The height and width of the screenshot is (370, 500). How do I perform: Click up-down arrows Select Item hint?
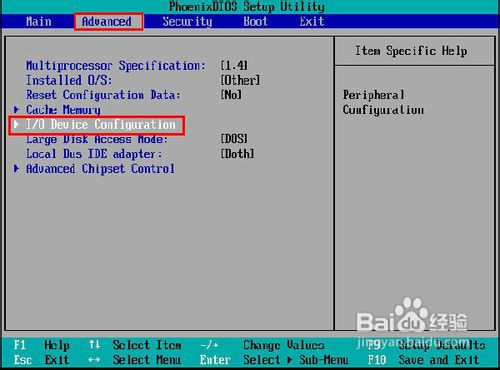click(135, 345)
